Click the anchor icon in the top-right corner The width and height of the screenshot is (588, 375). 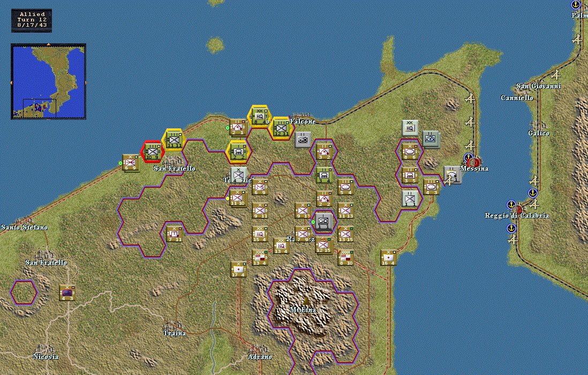(575, 5)
